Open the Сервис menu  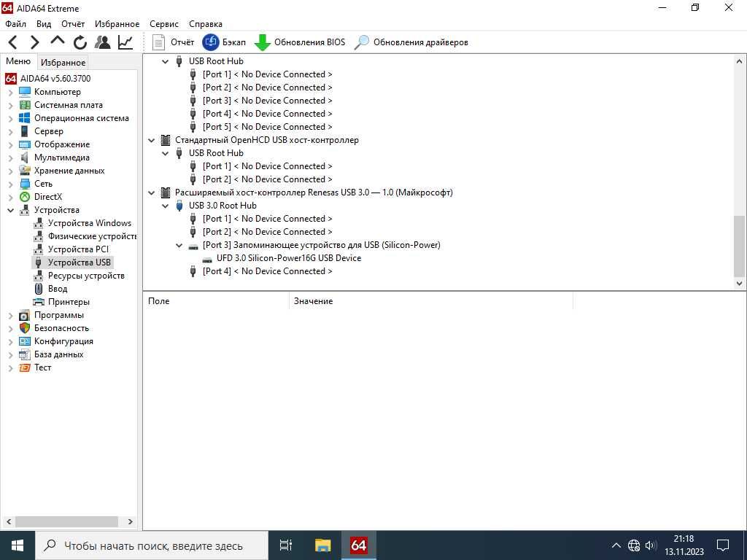click(x=164, y=24)
